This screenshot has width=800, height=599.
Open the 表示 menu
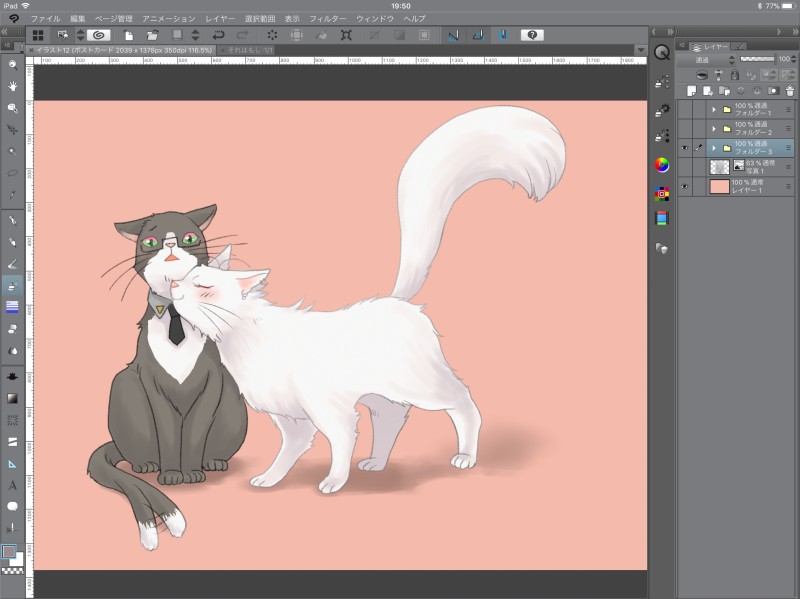(x=292, y=19)
